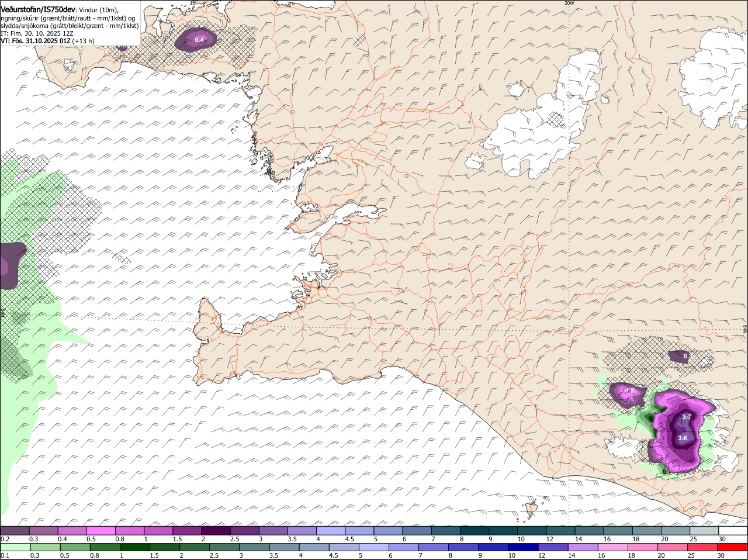Screen dimensions: 748x560
Task: Click the 'Veðurstofan/IS750dev' title text
Action: pyautogui.click(x=37, y=10)
